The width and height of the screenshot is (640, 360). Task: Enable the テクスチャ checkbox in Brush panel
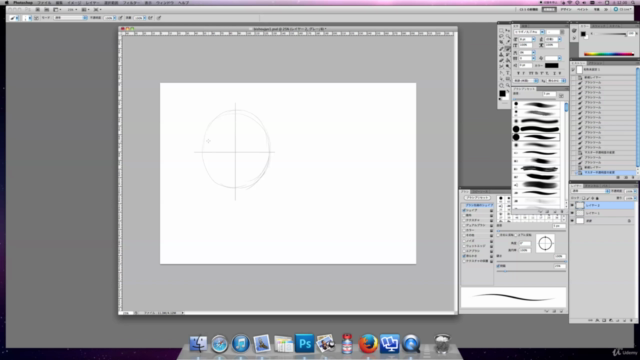pyautogui.click(x=464, y=220)
